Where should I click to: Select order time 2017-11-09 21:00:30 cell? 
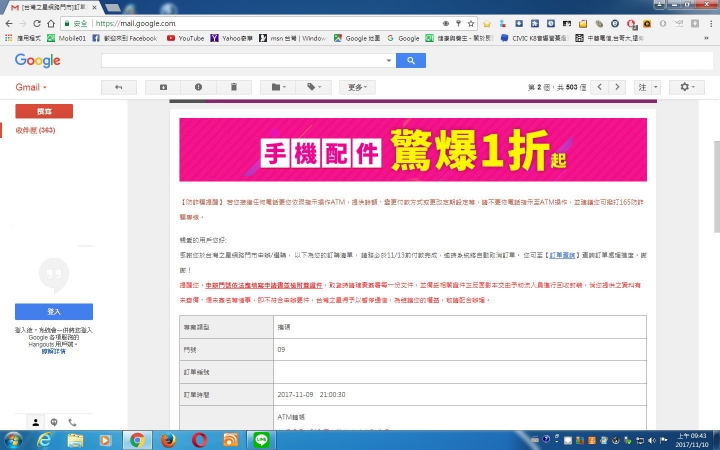pos(460,394)
